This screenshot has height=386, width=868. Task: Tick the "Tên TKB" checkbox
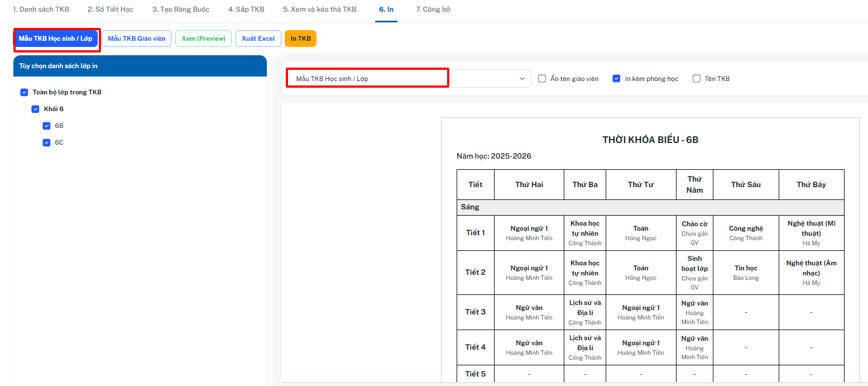pyautogui.click(x=697, y=79)
